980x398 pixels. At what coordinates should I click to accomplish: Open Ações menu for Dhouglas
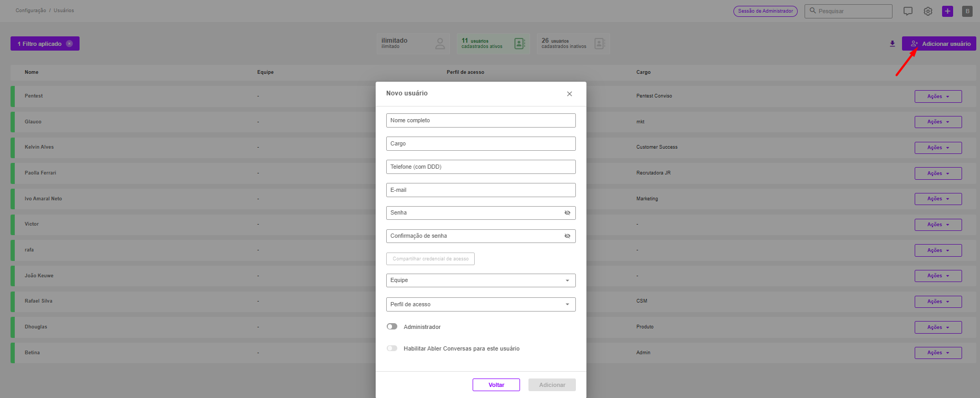[938, 327]
